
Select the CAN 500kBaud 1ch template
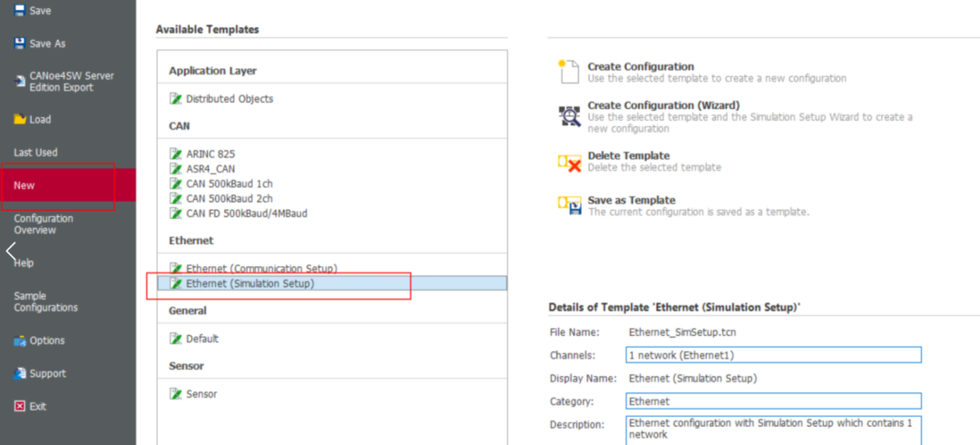[230, 183]
